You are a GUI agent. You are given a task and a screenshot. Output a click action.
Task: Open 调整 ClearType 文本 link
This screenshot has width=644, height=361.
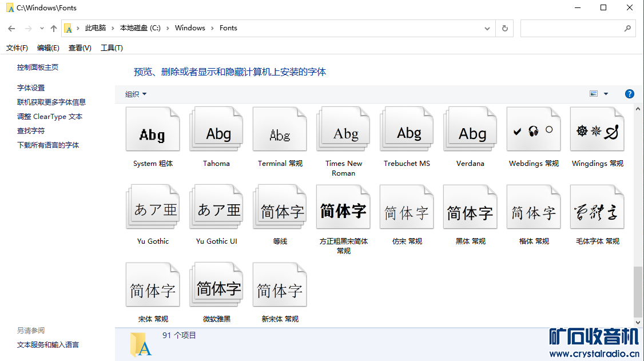50,117
